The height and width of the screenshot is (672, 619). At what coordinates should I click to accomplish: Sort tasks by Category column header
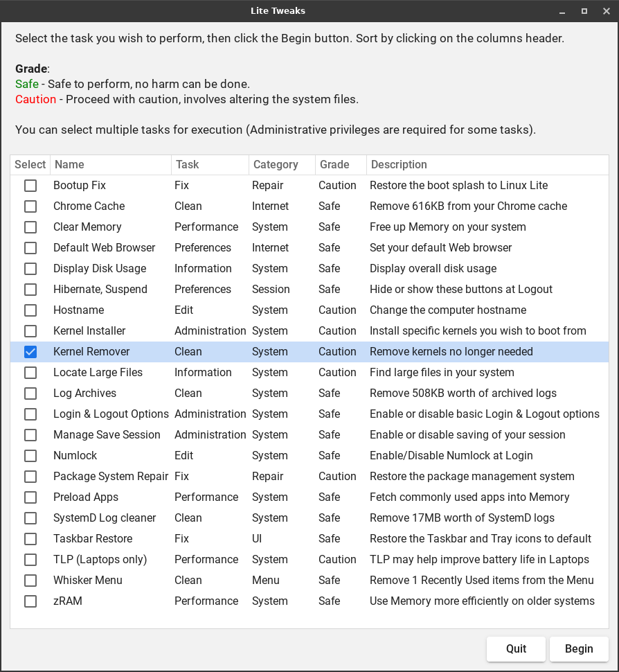pyautogui.click(x=281, y=165)
